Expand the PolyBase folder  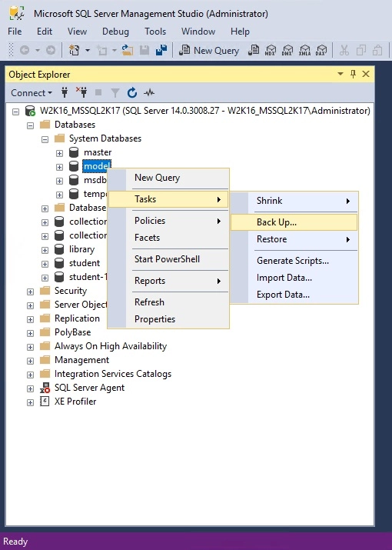click(30, 333)
